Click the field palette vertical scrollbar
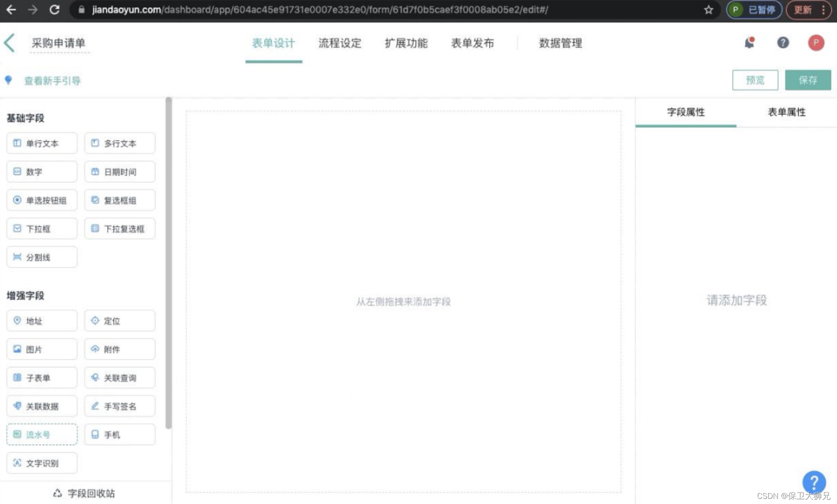Viewport: 837px width, 504px height. point(168,263)
